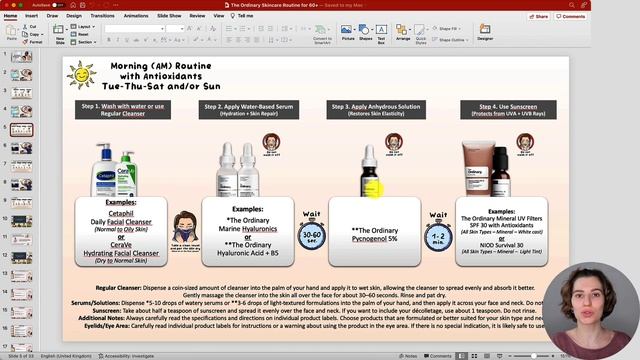The width and height of the screenshot is (640, 360).
Task: Open the Design tab
Action: point(74,16)
